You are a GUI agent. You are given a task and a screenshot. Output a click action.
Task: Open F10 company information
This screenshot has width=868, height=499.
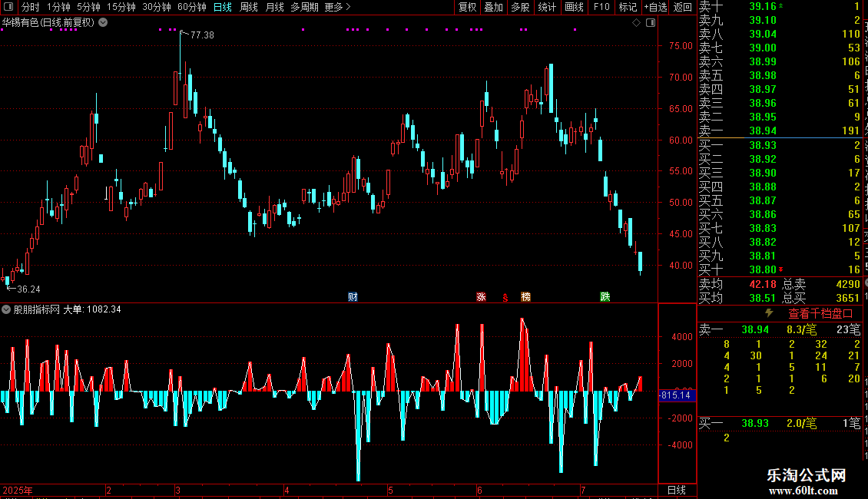601,7
